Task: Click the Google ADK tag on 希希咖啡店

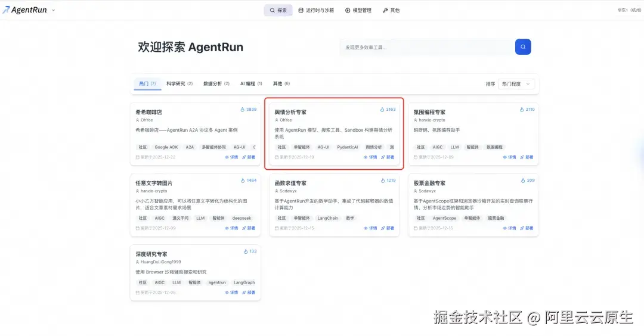Action: (166, 147)
